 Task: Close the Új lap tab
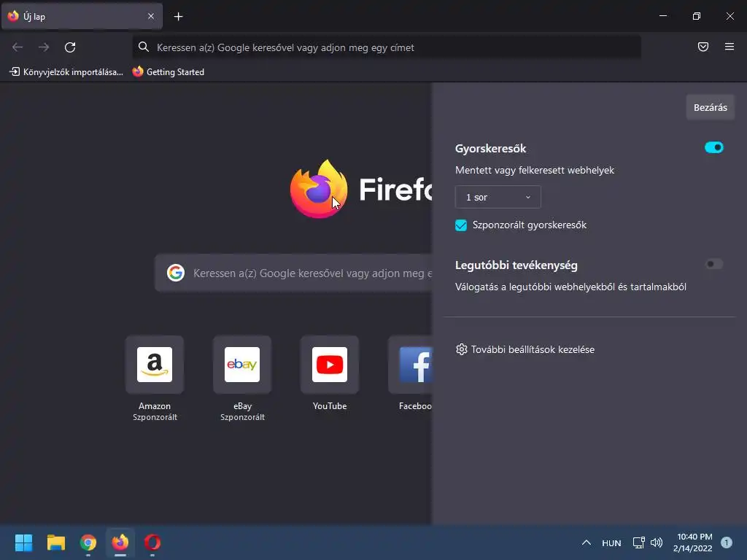coord(151,16)
